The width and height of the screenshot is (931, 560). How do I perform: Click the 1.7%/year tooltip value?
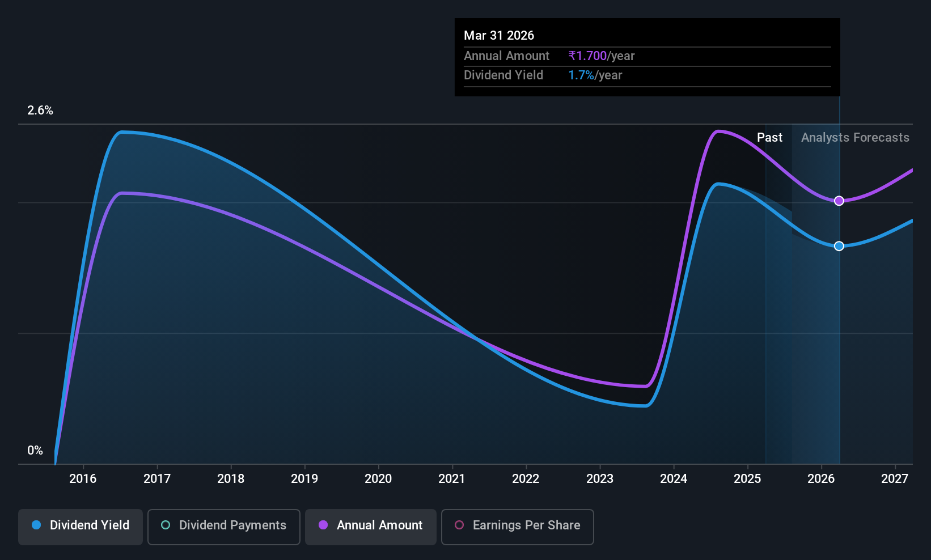click(x=595, y=75)
